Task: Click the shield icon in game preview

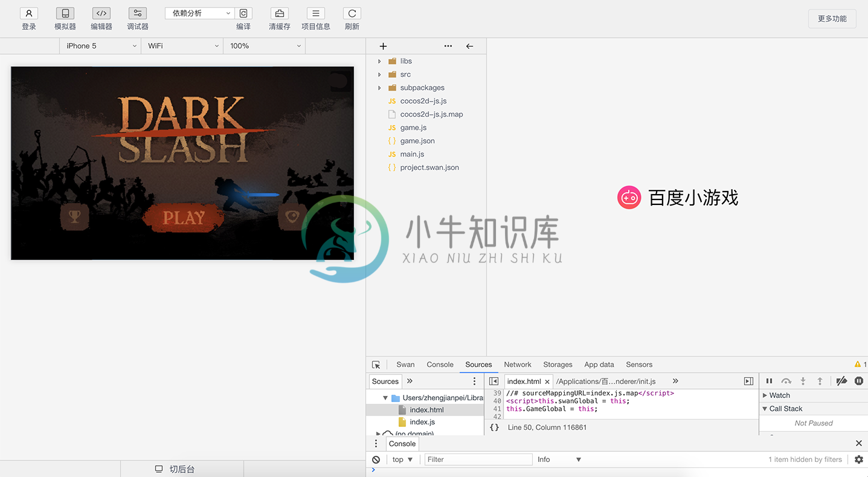Action: [292, 216]
